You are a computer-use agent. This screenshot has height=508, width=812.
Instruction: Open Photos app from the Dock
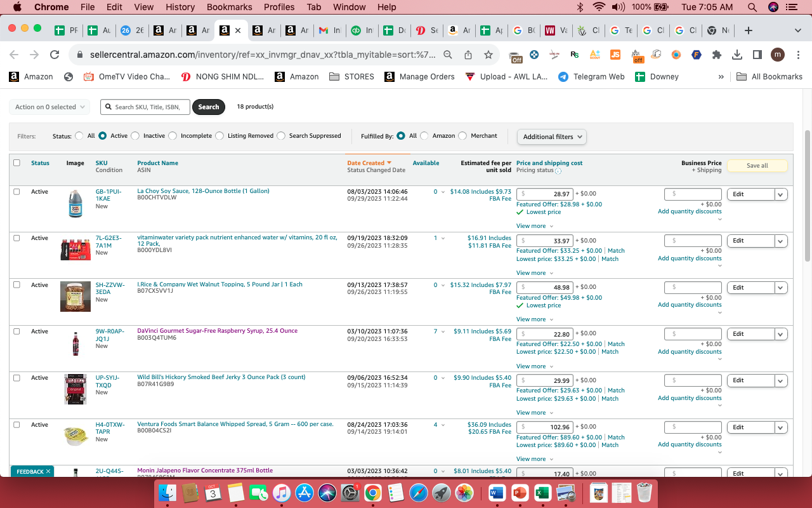(x=464, y=493)
